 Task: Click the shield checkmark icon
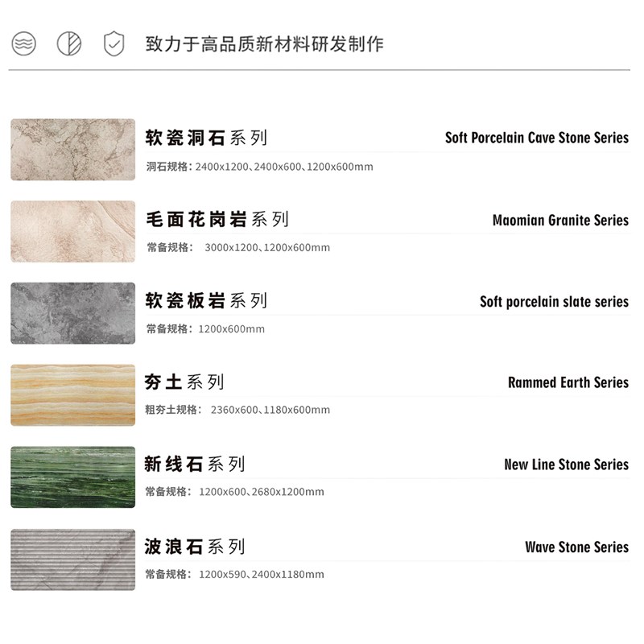tap(114, 43)
